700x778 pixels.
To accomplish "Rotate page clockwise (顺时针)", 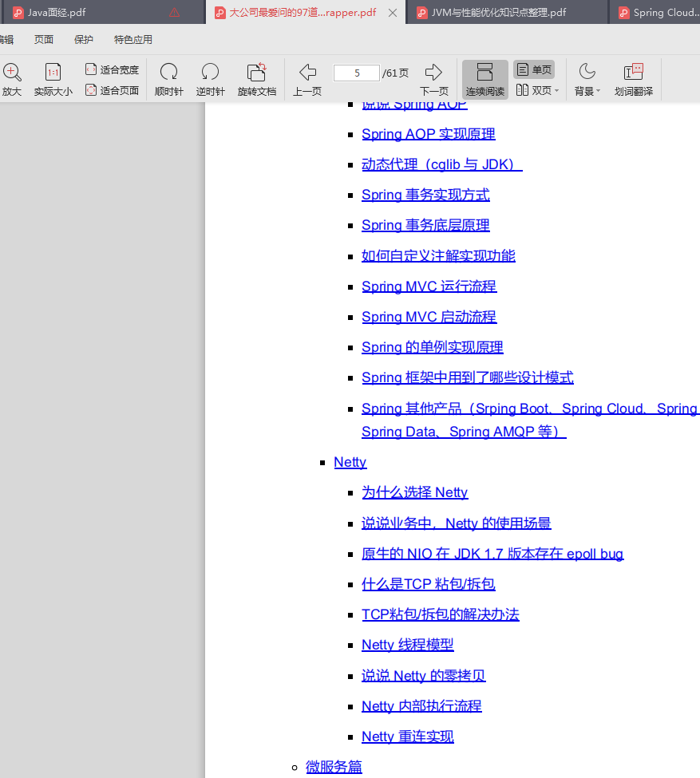I will click(x=168, y=79).
